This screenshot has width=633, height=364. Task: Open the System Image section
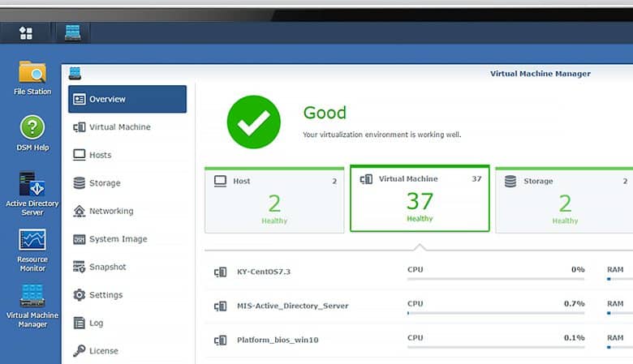click(x=127, y=239)
